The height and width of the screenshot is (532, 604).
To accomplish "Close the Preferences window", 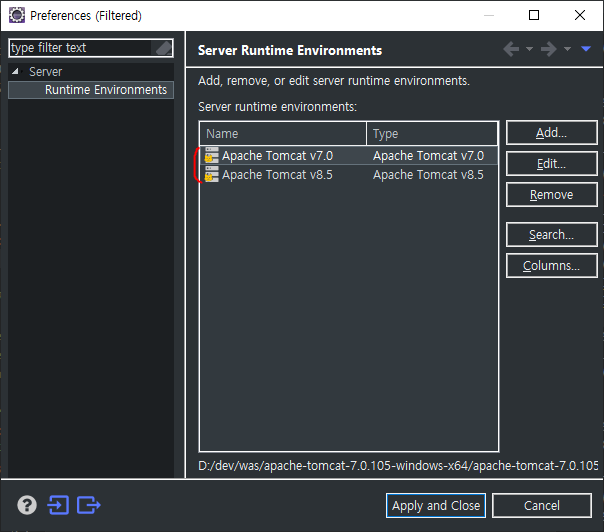I will click(580, 15).
